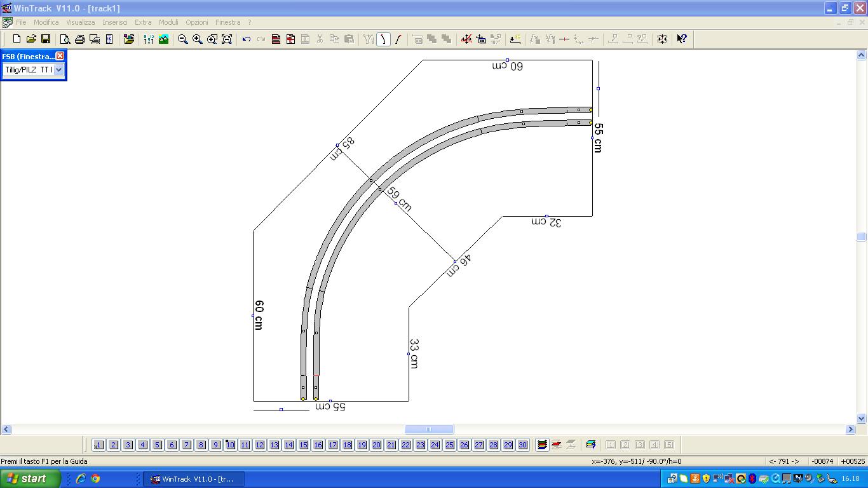Click the red crossed move arrows icon
The image size is (868, 488).
tap(466, 39)
